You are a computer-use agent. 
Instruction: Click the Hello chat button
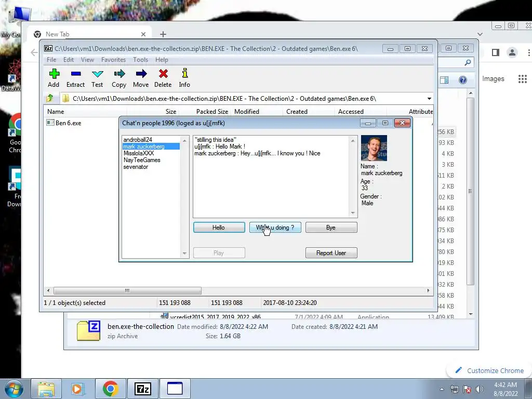219,228
